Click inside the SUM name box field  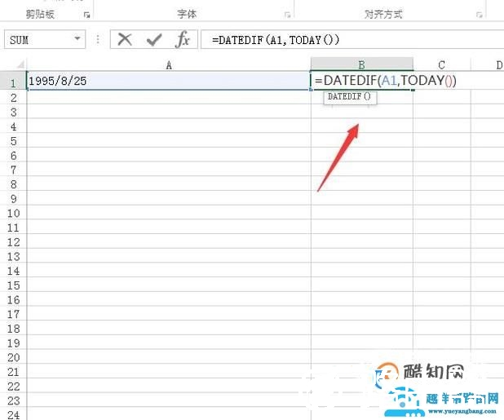point(37,39)
